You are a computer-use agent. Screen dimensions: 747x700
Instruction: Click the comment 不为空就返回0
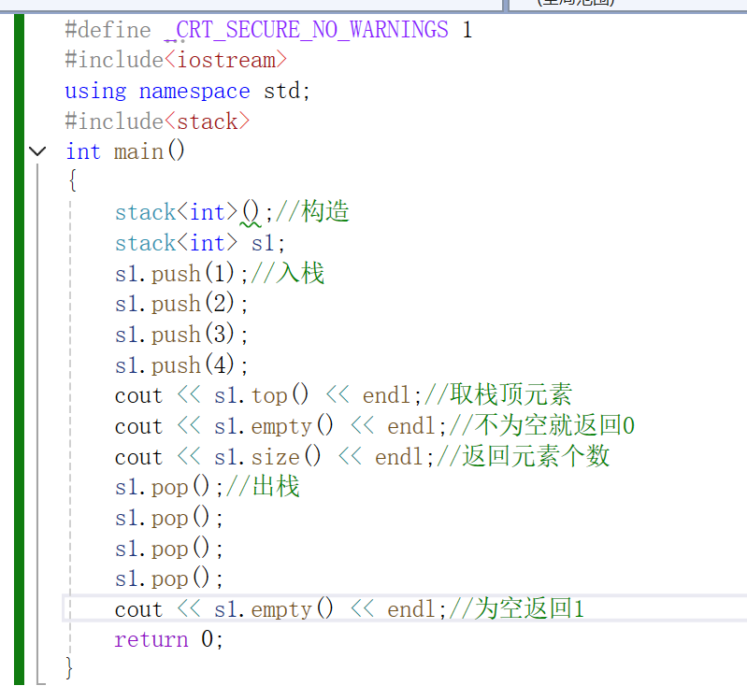coord(541,426)
